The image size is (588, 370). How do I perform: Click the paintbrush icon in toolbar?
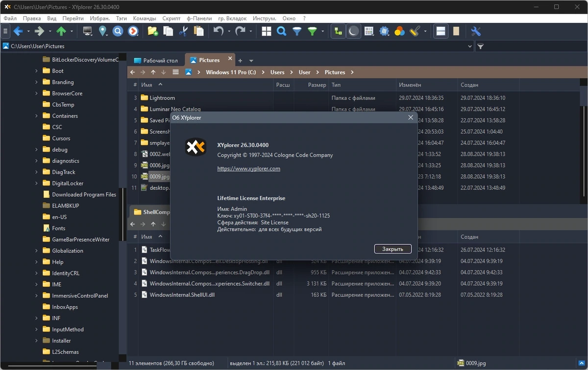pos(415,31)
